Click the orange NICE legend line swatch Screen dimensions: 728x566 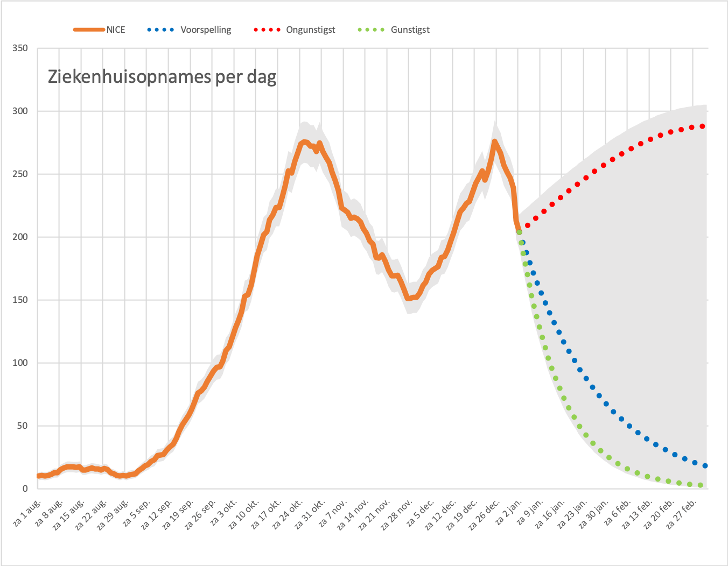coord(89,30)
